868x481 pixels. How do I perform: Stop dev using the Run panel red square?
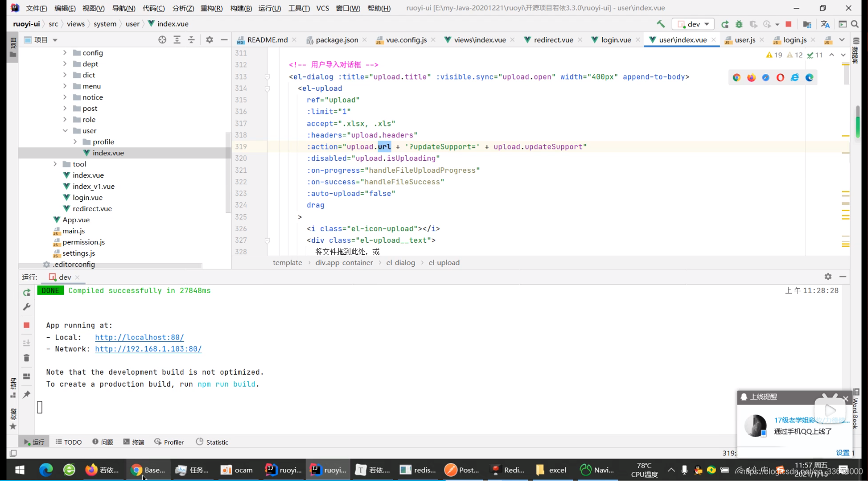[x=26, y=325]
